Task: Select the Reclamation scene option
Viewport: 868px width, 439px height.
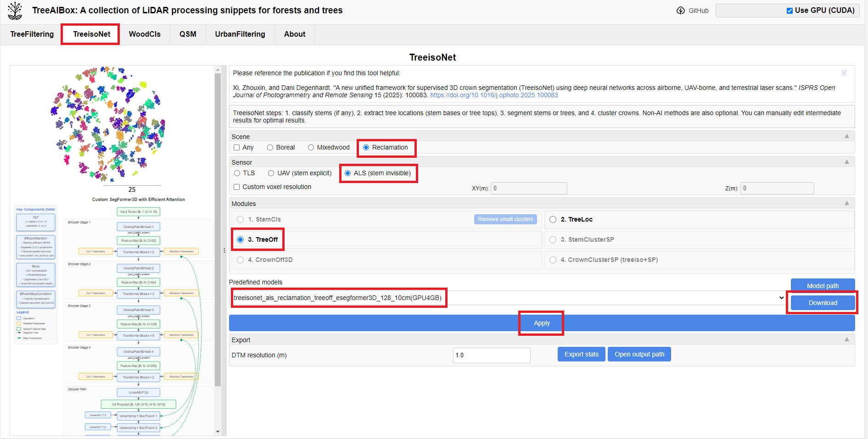Action: [366, 147]
